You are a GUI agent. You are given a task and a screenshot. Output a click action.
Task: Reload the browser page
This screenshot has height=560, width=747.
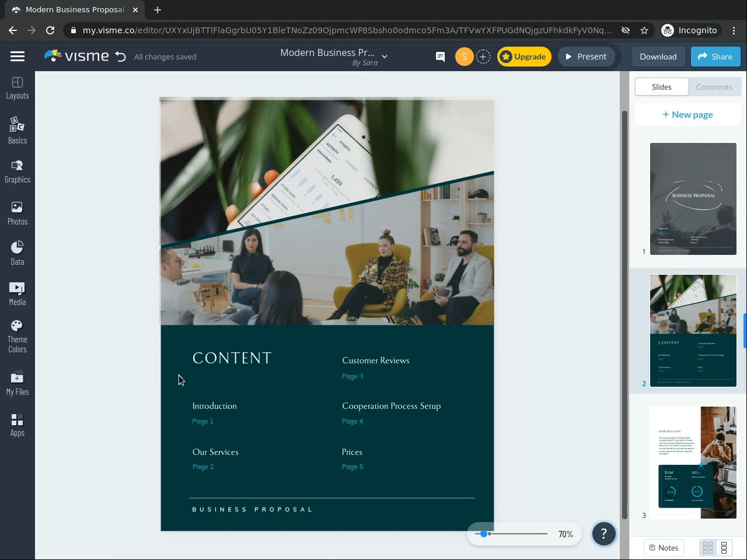tap(50, 30)
